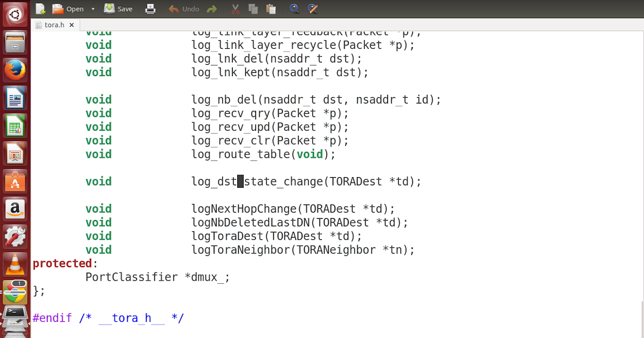Open the Find dialog
Screen dimensions: 644x338
pyautogui.click(x=294, y=9)
